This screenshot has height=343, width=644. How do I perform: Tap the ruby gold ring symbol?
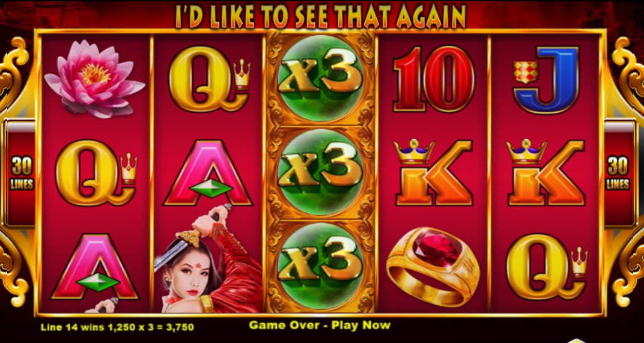tap(433, 267)
